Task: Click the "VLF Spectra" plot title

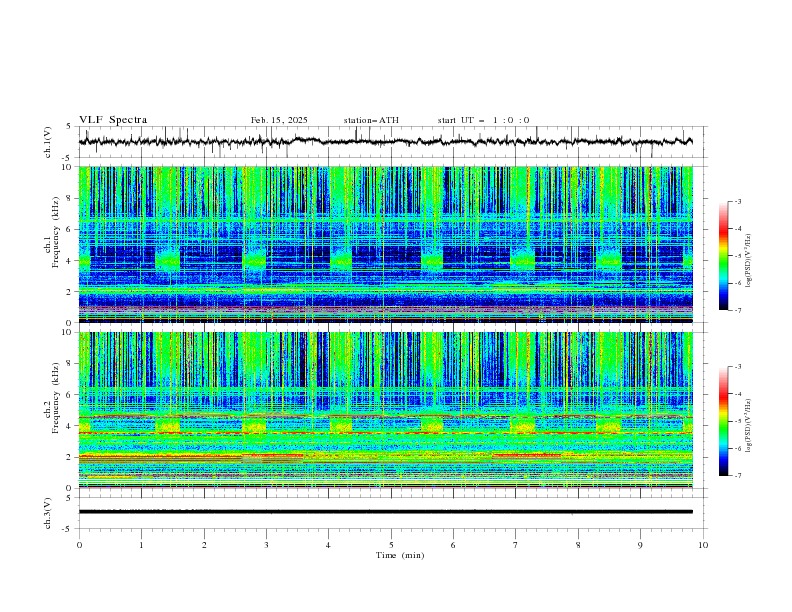Action: (x=113, y=120)
